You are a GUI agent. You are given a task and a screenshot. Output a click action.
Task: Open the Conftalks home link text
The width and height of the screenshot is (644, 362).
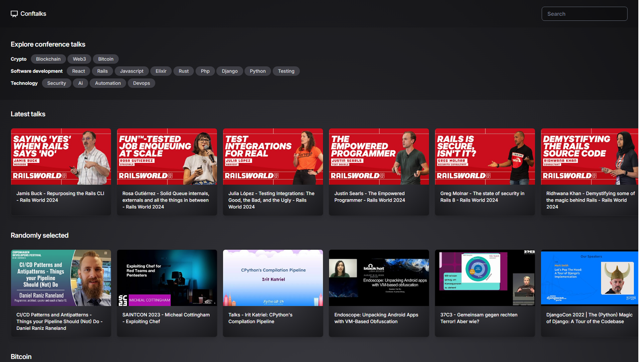pos(33,14)
